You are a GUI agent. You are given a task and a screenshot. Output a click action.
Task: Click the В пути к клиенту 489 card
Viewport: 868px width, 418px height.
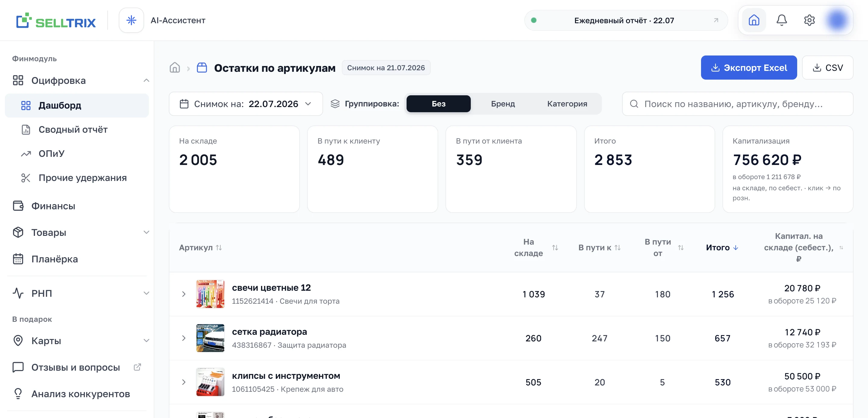click(372, 169)
